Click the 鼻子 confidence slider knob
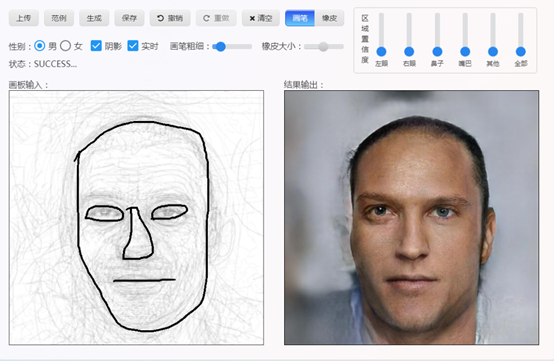Viewport: 554px width, 361px height. [x=437, y=52]
